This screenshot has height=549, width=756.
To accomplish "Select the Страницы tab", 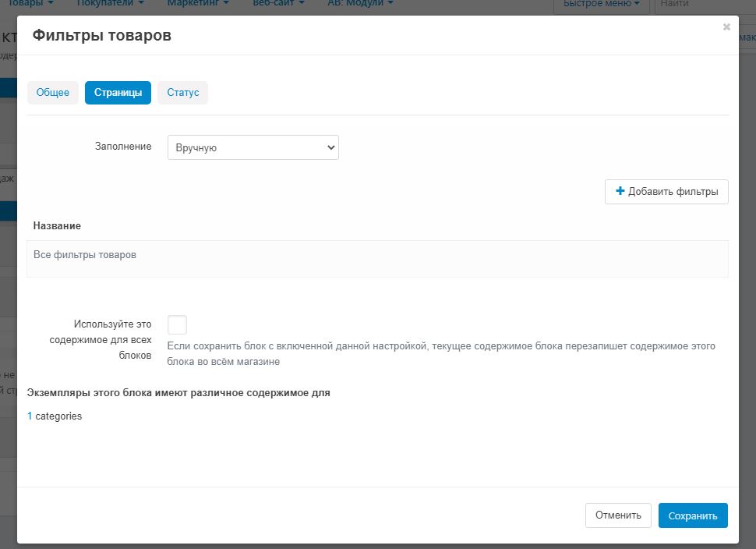I will pos(118,93).
